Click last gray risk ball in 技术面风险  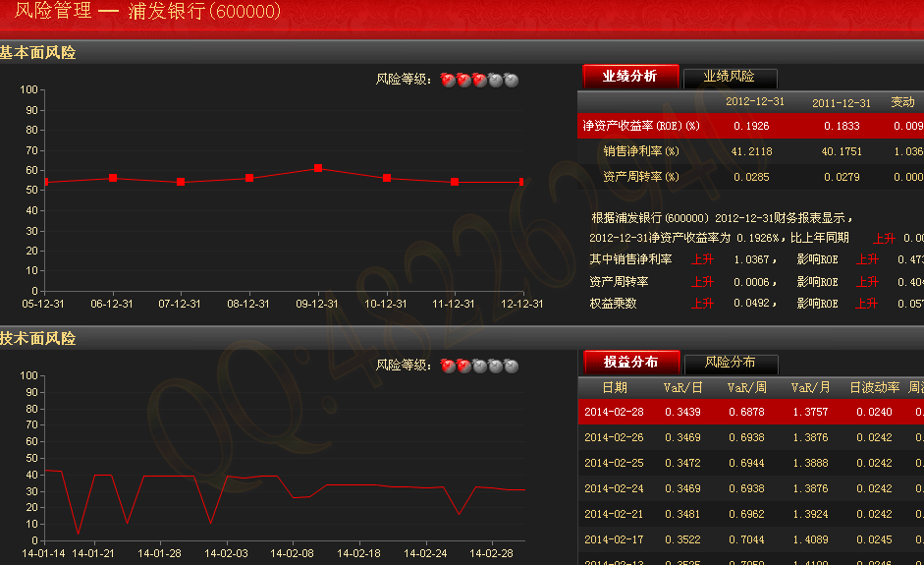tap(512, 367)
